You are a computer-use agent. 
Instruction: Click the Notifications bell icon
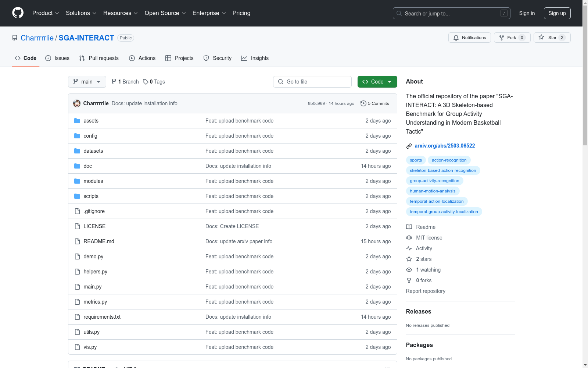tap(456, 38)
